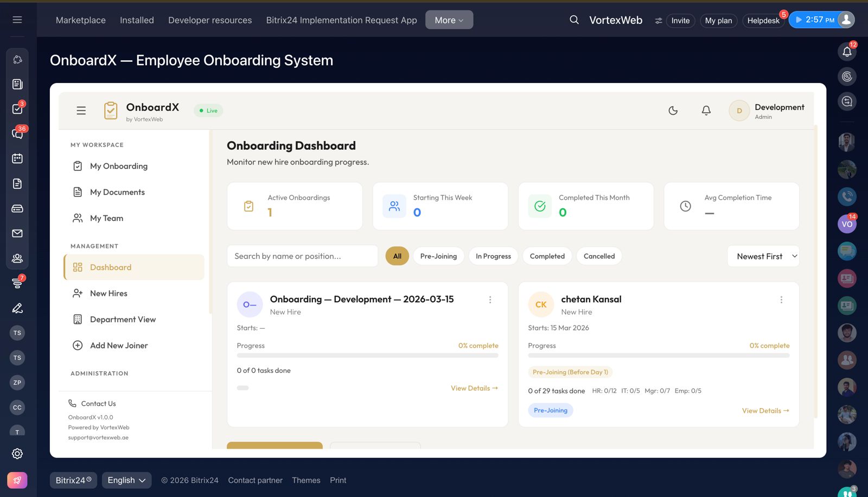The image size is (868, 497).
Task: Open the English language selector
Action: (126, 480)
